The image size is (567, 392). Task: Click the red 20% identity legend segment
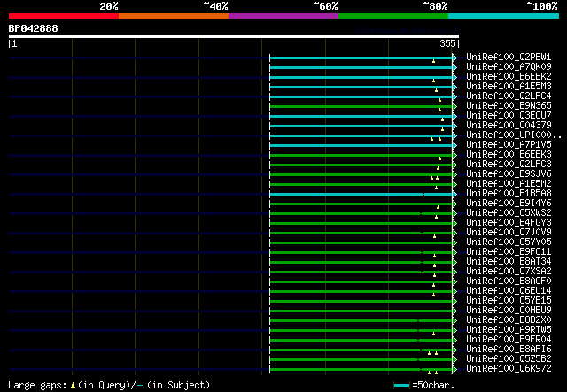[64, 16]
